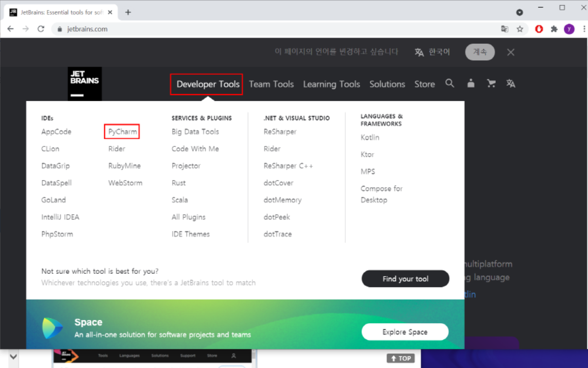Open Rider under .NET & Visual Studio
Image resolution: width=588 pixels, height=368 pixels.
[x=272, y=148]
